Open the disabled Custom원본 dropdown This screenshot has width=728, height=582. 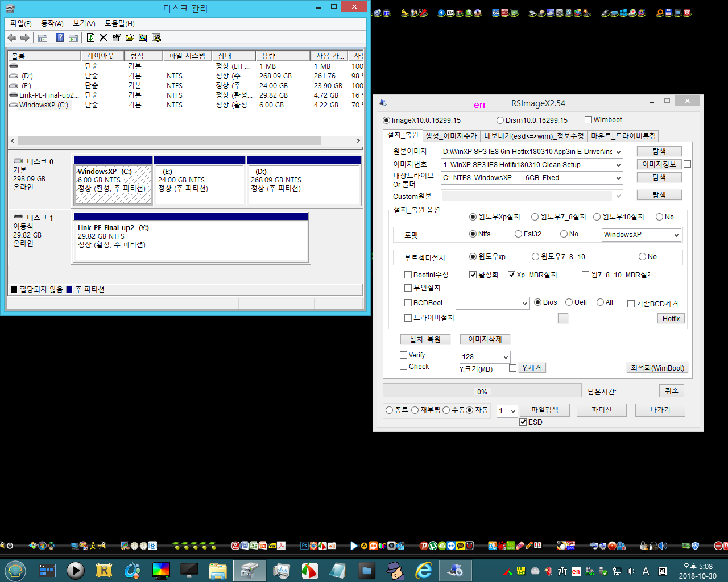coord(618,196)
